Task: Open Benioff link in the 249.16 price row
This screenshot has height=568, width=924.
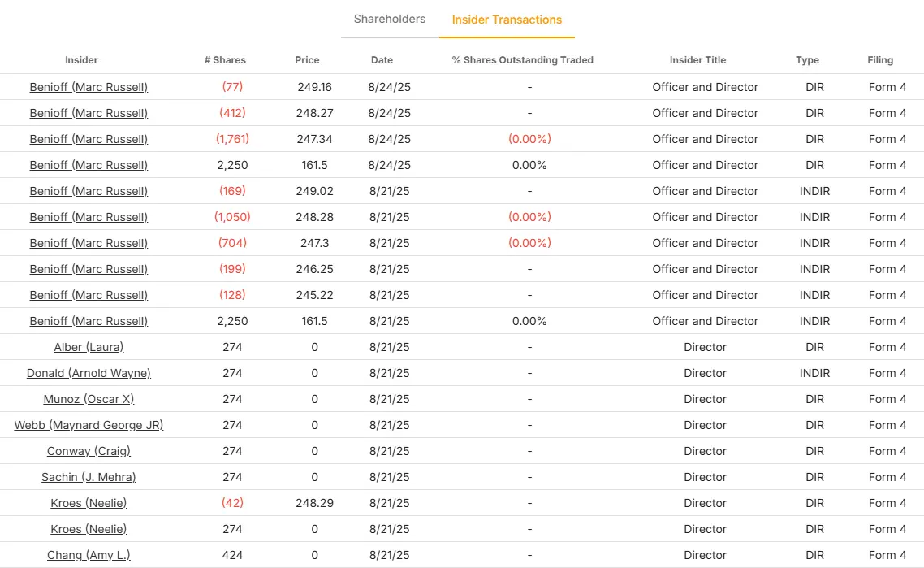Action: tap(89, 87)
